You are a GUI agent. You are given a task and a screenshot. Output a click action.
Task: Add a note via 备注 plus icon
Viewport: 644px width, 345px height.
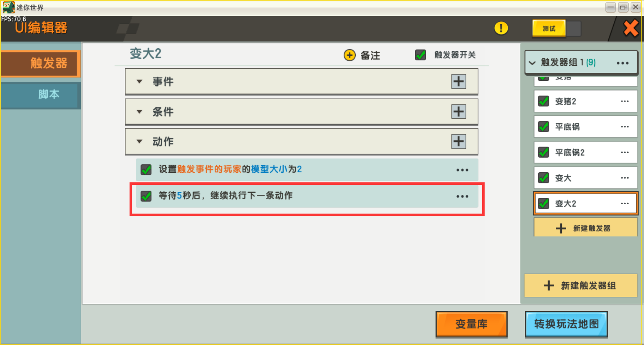coord(349,55)
